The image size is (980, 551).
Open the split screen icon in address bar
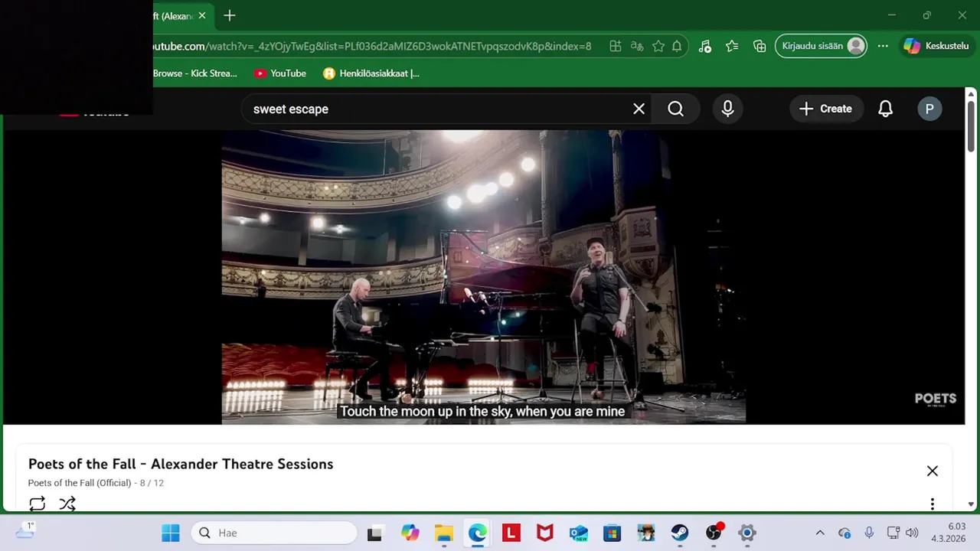[615, 46]
